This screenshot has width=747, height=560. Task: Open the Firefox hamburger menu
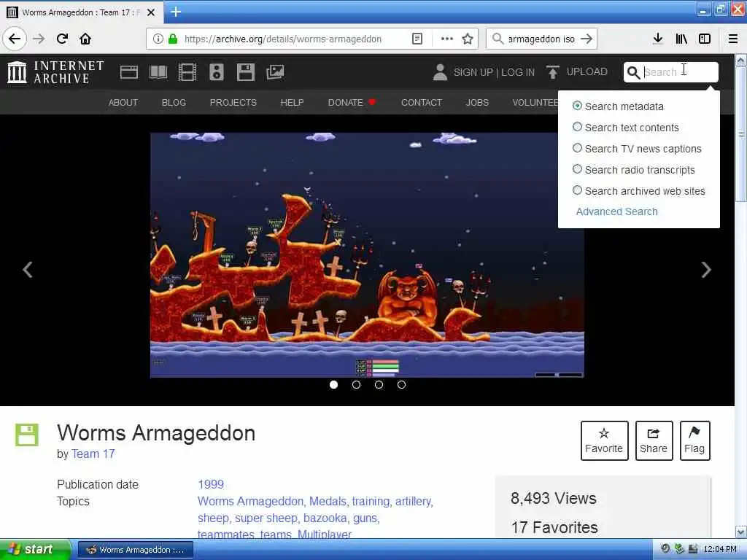coord(733,39)
